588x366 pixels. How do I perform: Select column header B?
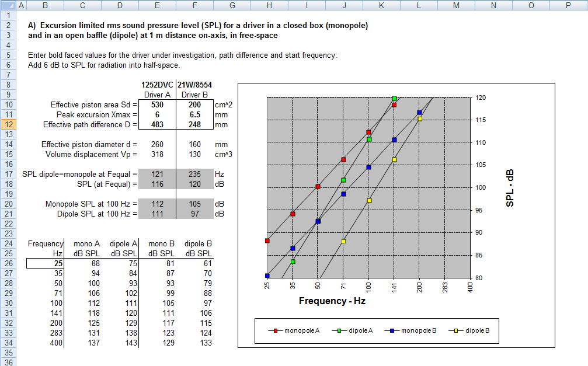click(45, 5)
